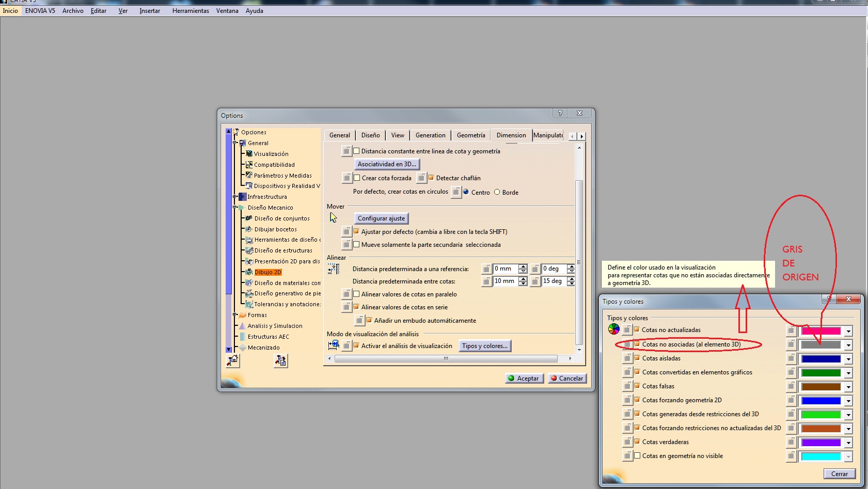Viewport: 868px width, 489px height.
Task: Increase the 15 deg angle stepper
Action: click(x=571, y=278)
